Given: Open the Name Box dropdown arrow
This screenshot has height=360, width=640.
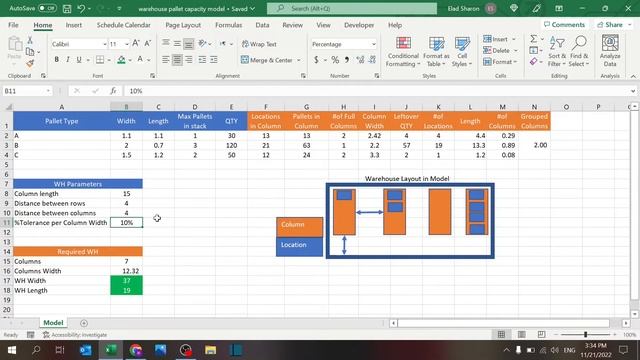Looking at the screenshot, I should click(48, 91).
